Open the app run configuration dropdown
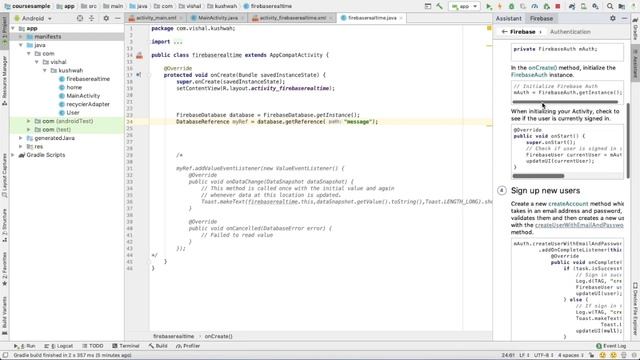This screenshot has height=360, width=640. [464, 7]
